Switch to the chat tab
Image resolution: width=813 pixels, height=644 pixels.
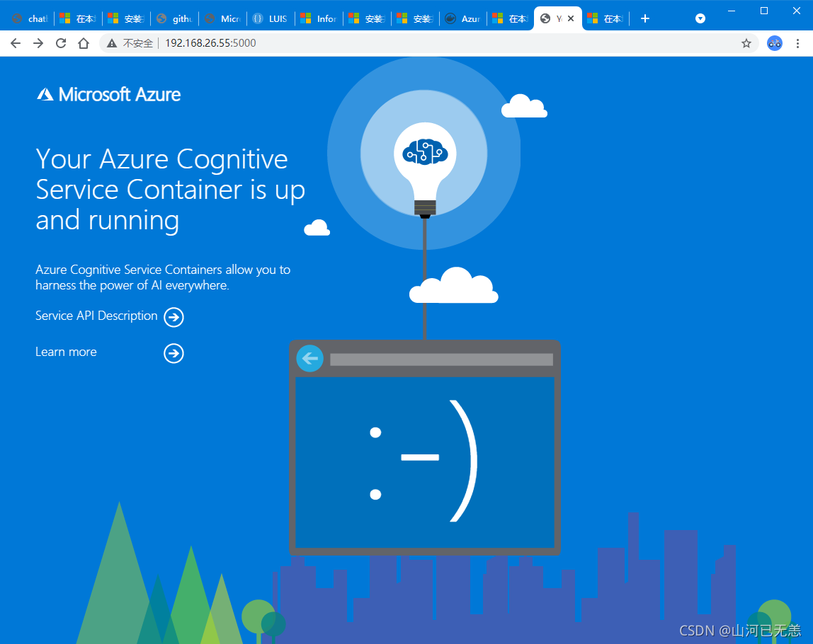click(30, 18)
